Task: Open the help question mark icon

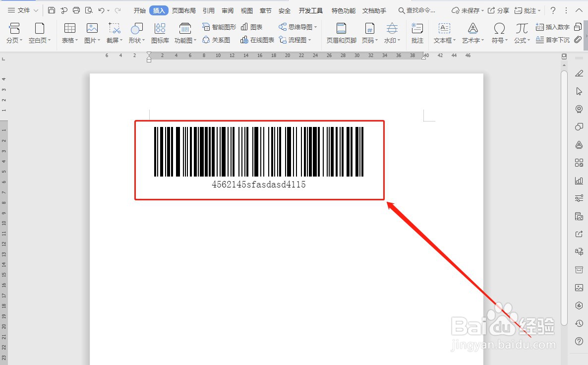Action: (553, 10)
